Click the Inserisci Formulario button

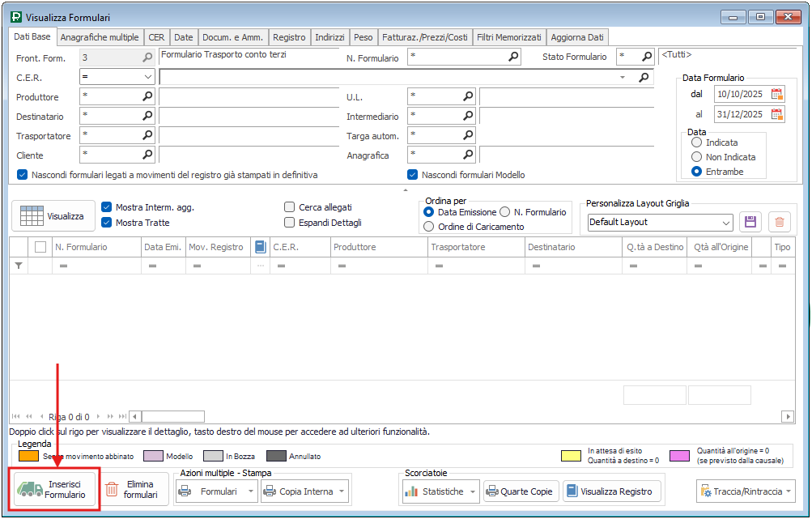pyautogui.click(x=55, y=489)
